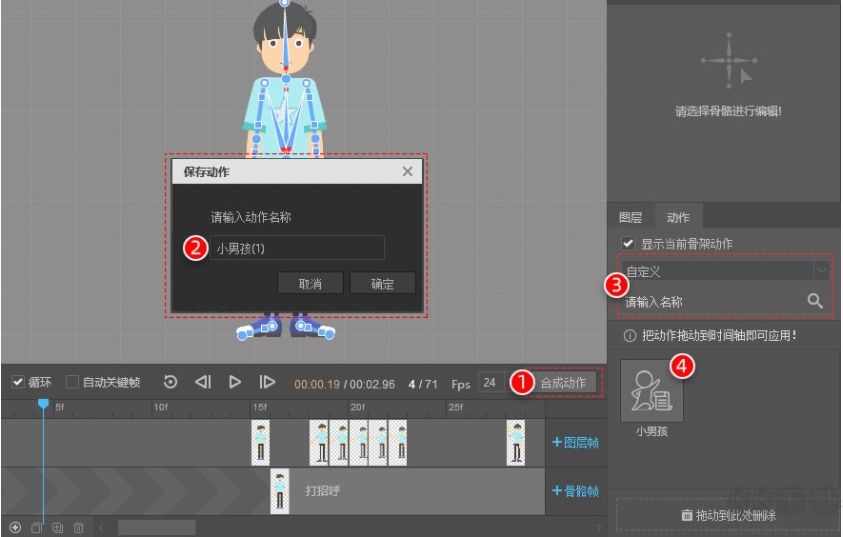Click the current time 00:00.19 readout
843x537 pixels.
click(317, 384)
